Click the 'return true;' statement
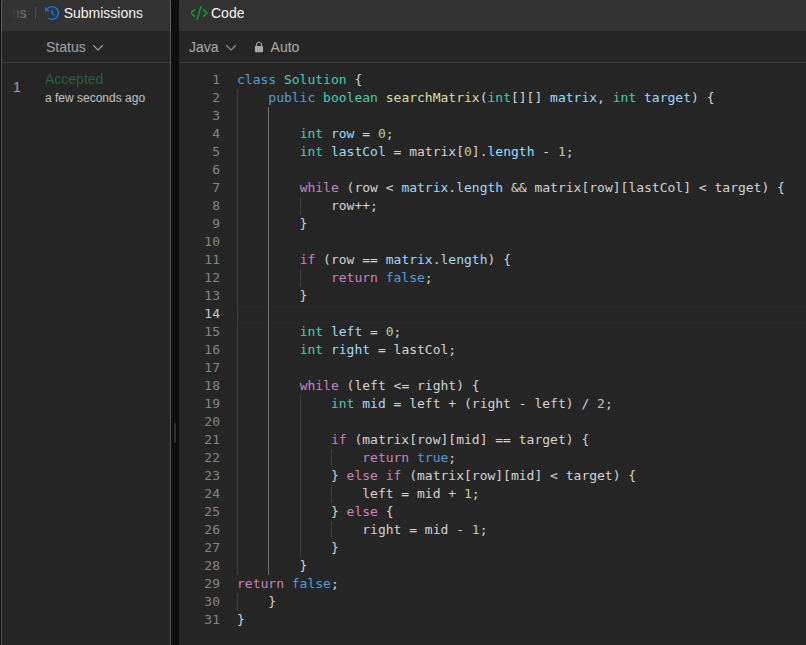This screenshot has height=645, width=806. coord(409,457)
